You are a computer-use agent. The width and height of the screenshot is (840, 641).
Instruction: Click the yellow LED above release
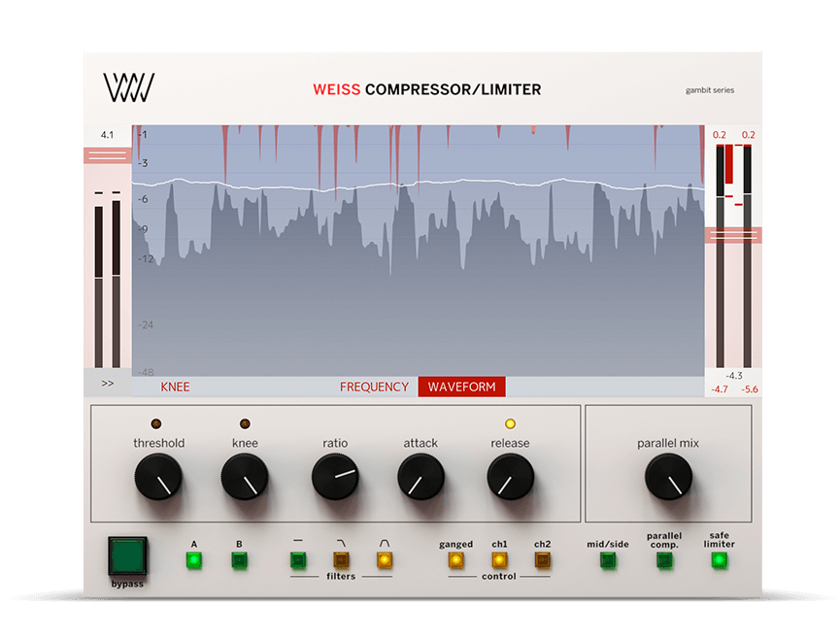point(510,424)
